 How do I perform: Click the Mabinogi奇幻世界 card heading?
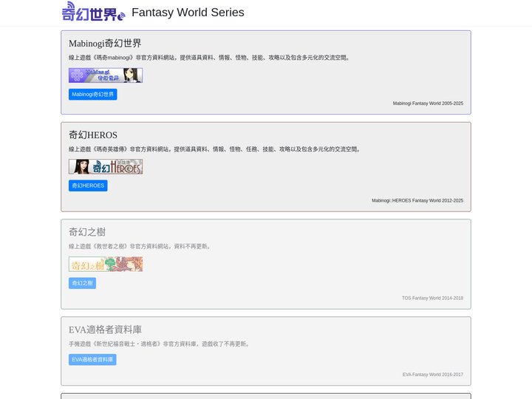tap(105, 44)
